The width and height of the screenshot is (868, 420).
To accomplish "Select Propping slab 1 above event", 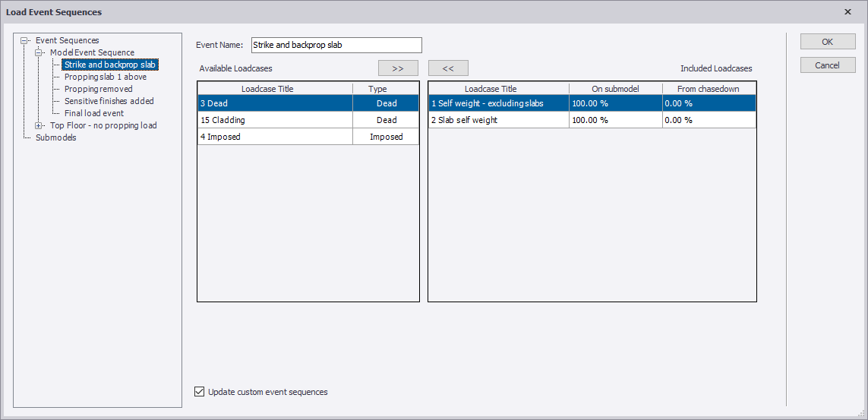I will click(x=106, y=77).
